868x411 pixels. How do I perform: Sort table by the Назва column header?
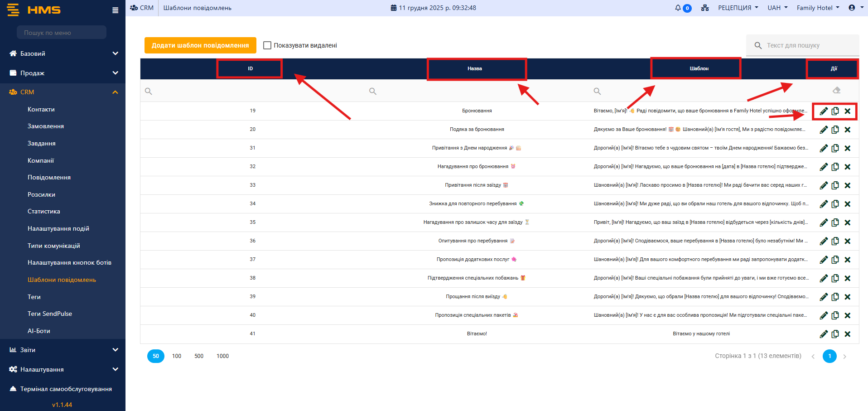tap(475, 68)
